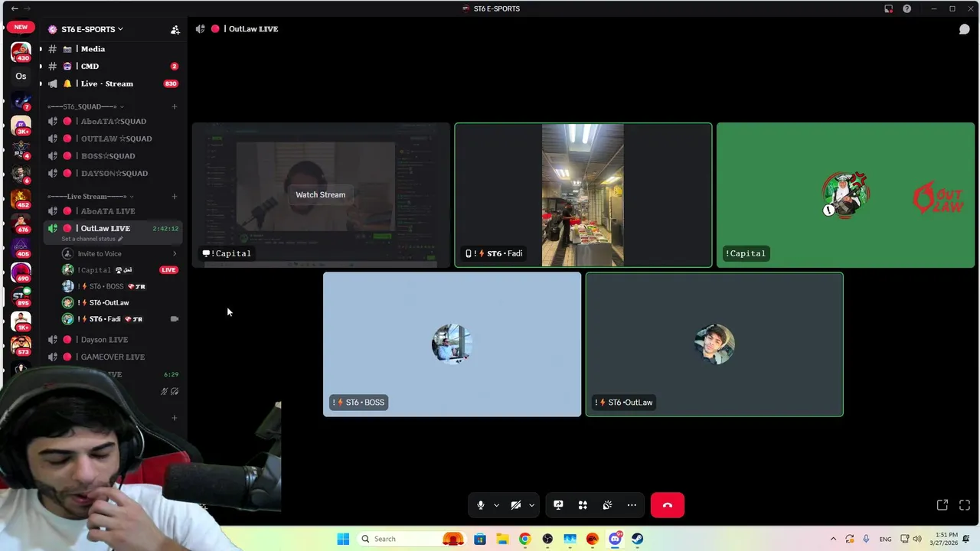Viewport: 980px width, 551px height.
Task: Open Live - Stream announcement channel
Action: pos(112,83)
